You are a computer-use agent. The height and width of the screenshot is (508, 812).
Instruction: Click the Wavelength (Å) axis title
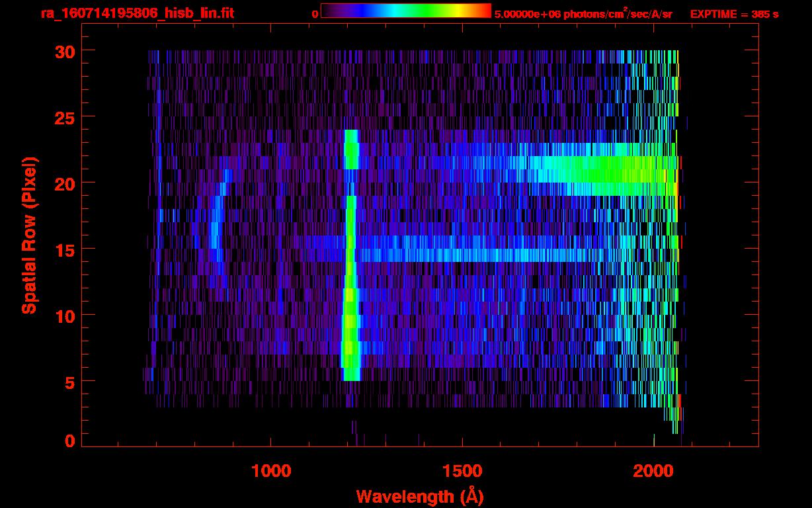pos(419,495)
